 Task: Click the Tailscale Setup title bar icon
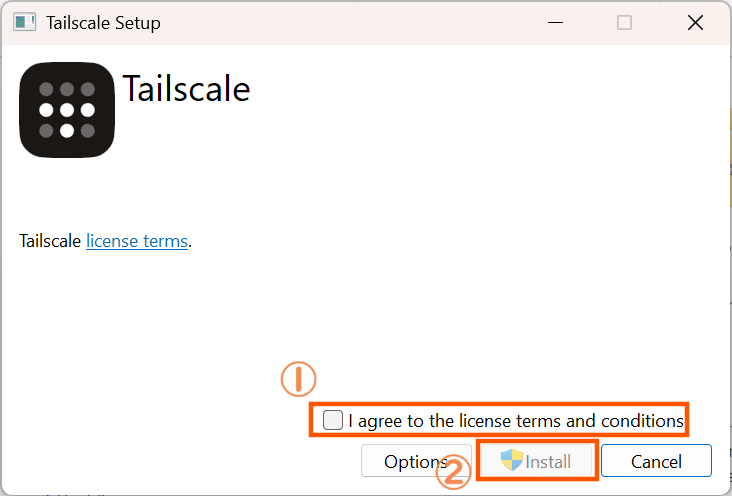[25, 22]
